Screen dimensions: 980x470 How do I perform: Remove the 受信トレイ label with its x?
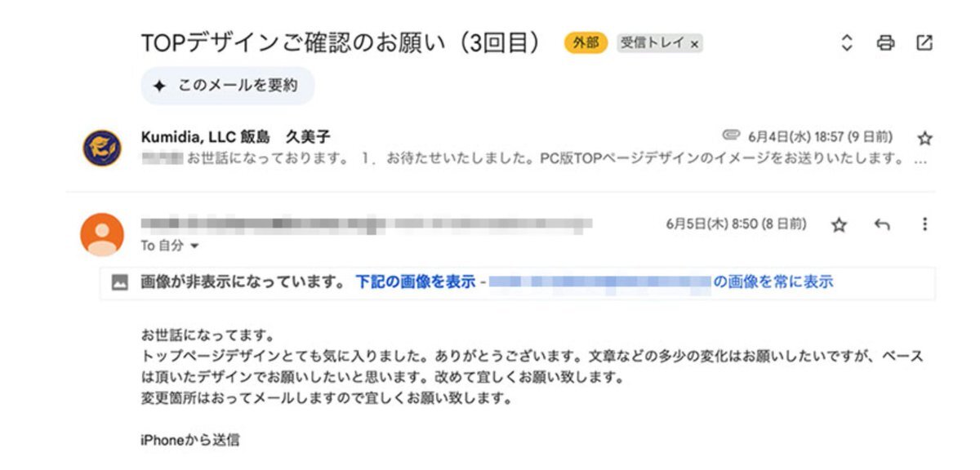click(x=694, y=45)
